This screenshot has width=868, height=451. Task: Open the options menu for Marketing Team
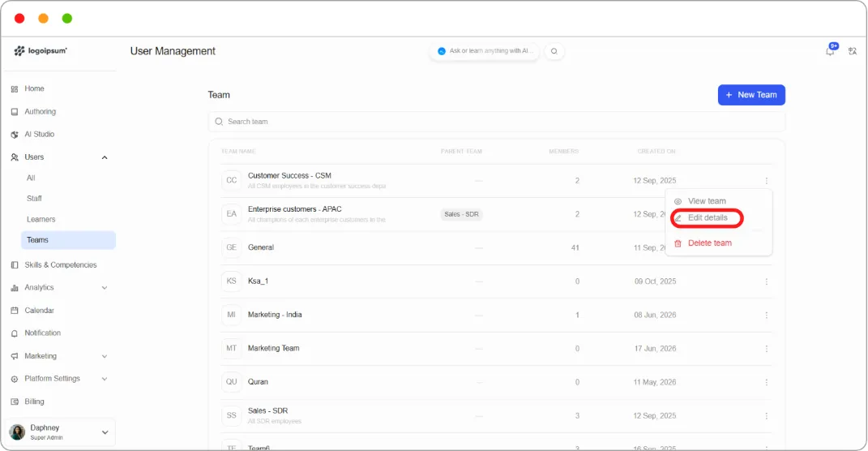766,349
